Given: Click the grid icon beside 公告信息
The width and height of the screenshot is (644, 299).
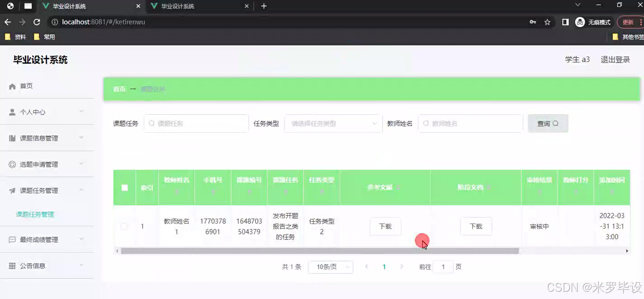Looking at the screenshot, I should 11,265.
